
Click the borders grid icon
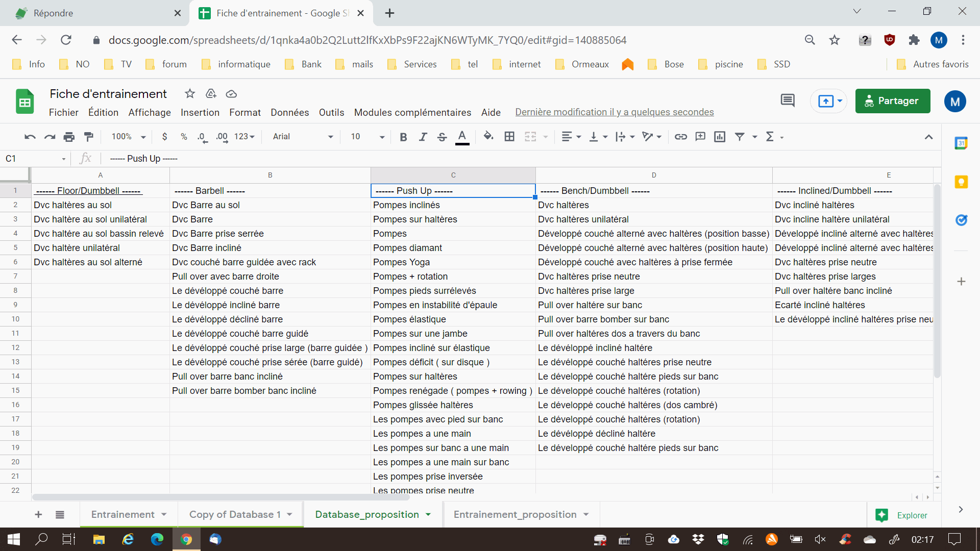coord(509,137)
